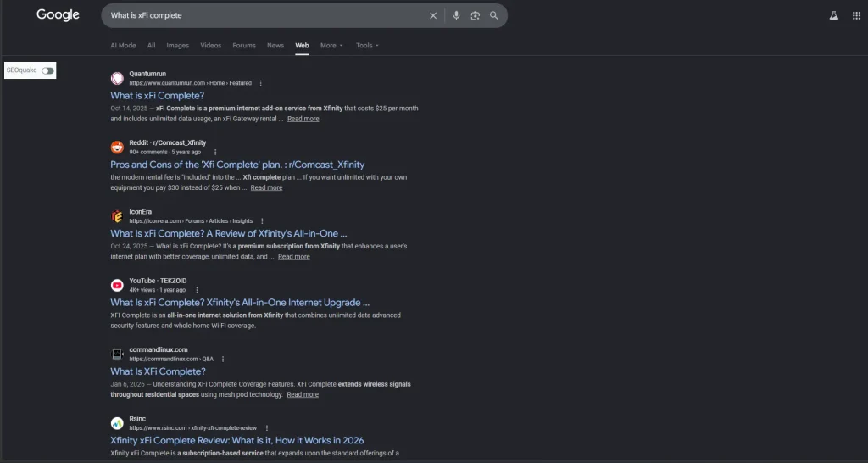
Task: Click the commandlinux.com favicon
Action: coord(117,354)
